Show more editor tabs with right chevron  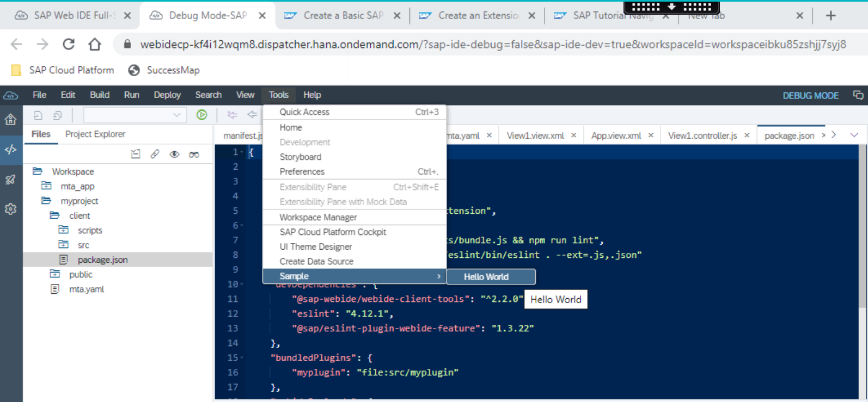(834, 135)
